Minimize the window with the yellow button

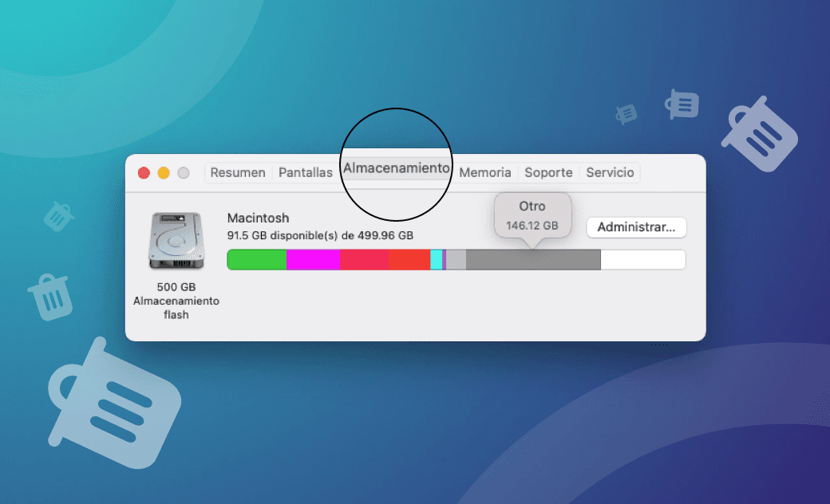coord(163,172)
